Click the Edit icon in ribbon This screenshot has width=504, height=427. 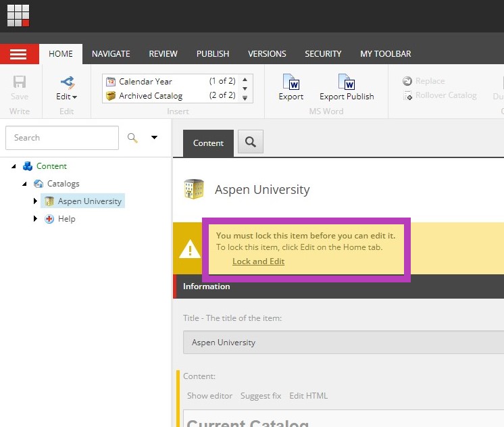point(66,83)
